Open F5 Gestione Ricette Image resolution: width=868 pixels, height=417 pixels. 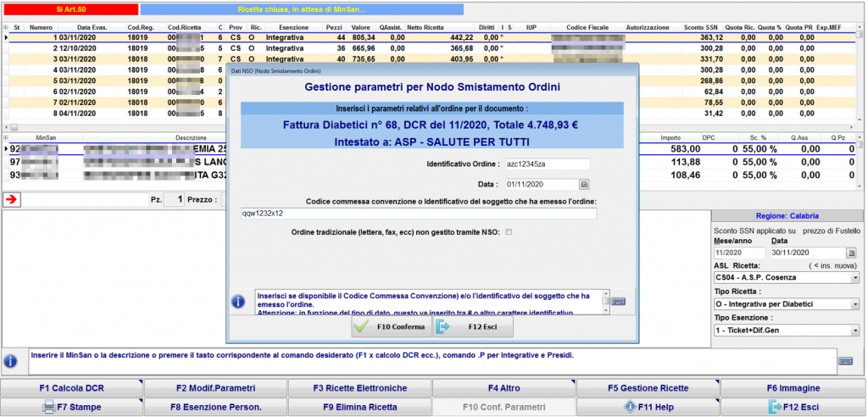[x=648, y=388]
